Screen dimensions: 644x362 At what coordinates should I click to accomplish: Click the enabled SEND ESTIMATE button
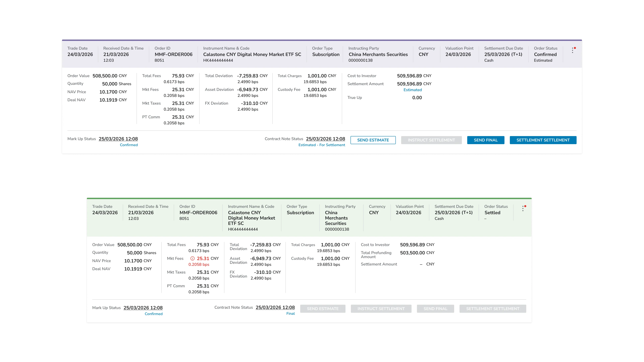373,140
